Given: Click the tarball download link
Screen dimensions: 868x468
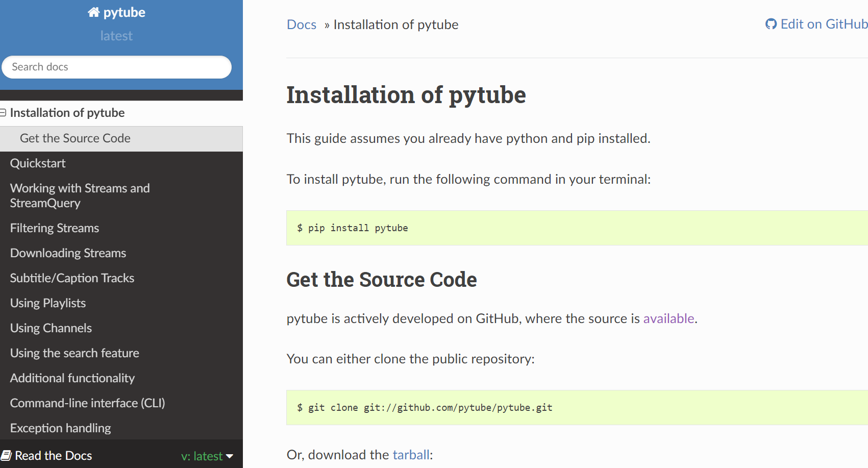Looking at the screenshot, I should click(411, 455).
